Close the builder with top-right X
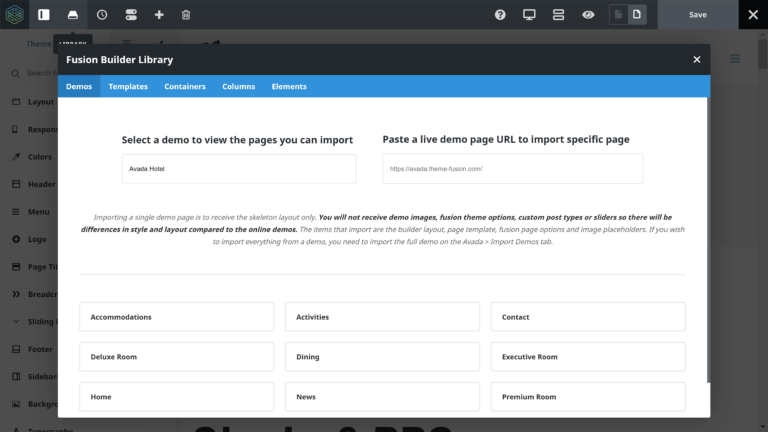Screen dimensions: 768x432 [x=753, y=15]
